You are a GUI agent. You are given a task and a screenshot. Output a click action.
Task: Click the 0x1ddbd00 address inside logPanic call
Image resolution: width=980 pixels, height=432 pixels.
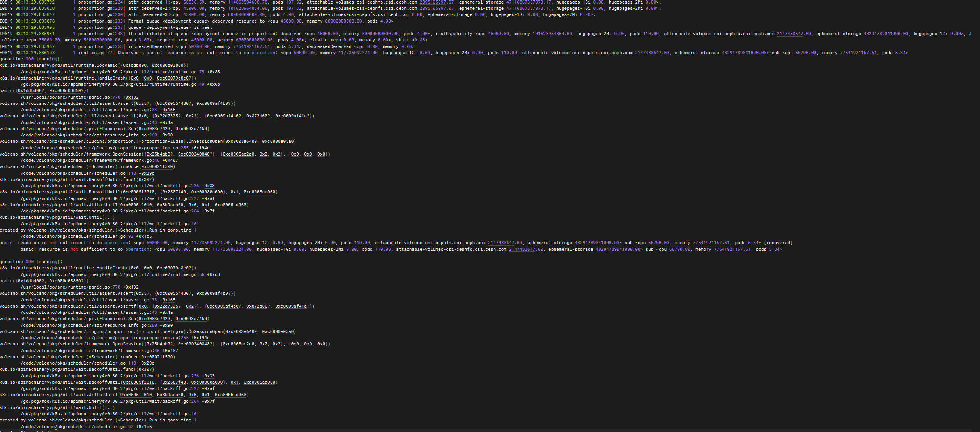click(x=135, y=66)
